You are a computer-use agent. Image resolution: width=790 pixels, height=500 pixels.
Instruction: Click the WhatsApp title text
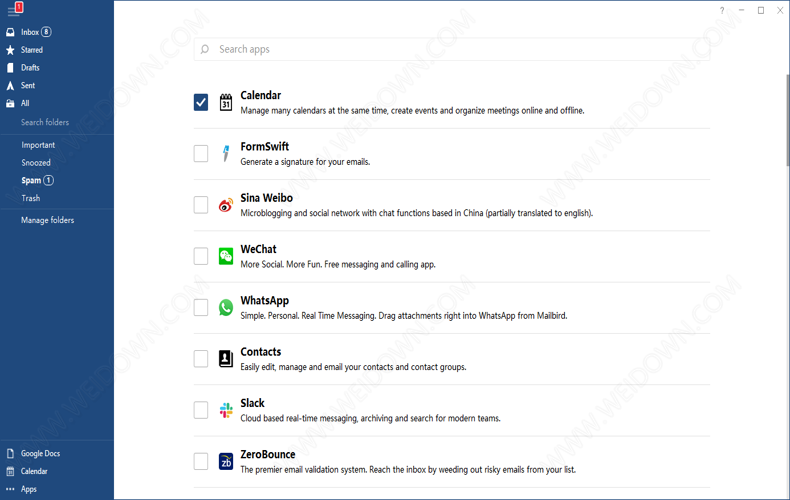pyautogui.click(x=265, y=300)
